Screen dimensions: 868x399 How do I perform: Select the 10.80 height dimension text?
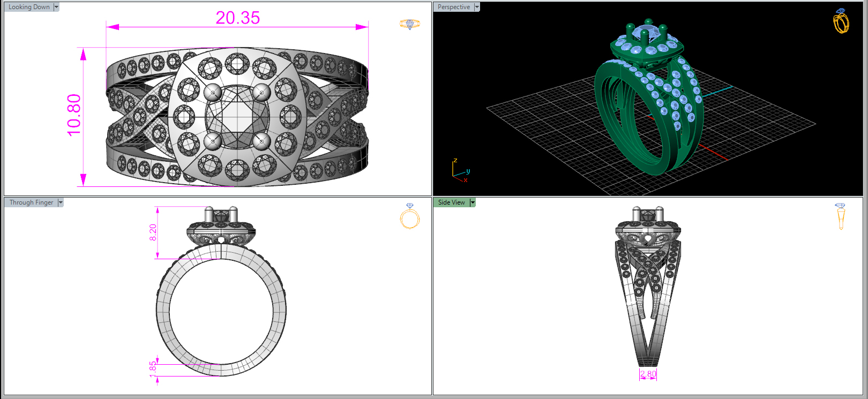pyautogui.click(x=74, y=115)
